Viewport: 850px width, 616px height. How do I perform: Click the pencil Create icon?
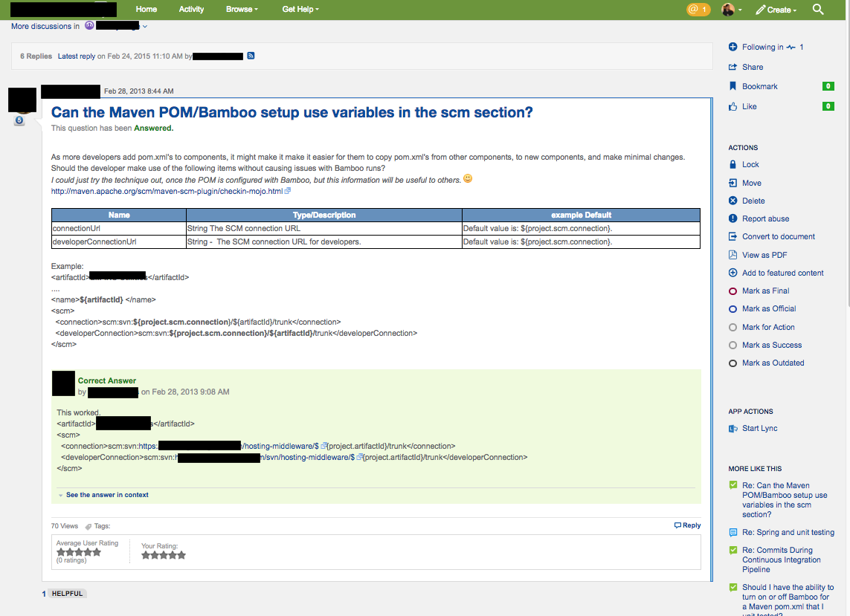point(761,10)
